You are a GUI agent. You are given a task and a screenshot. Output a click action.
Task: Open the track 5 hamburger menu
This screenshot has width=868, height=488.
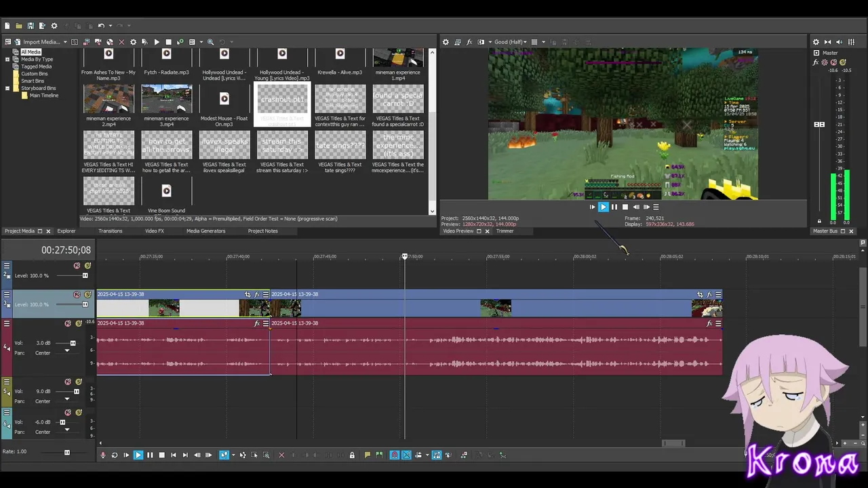click(7, 382)
